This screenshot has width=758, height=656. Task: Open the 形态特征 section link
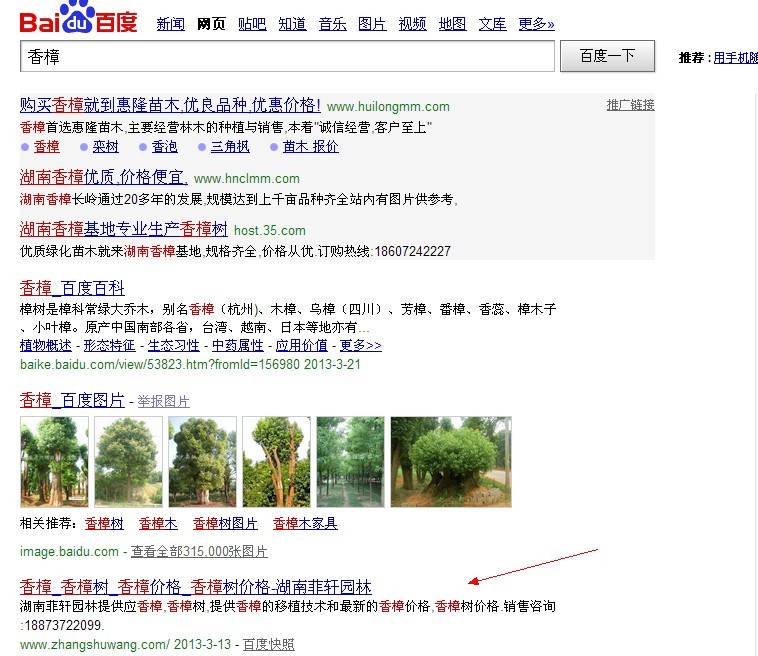tap(110, 345)
